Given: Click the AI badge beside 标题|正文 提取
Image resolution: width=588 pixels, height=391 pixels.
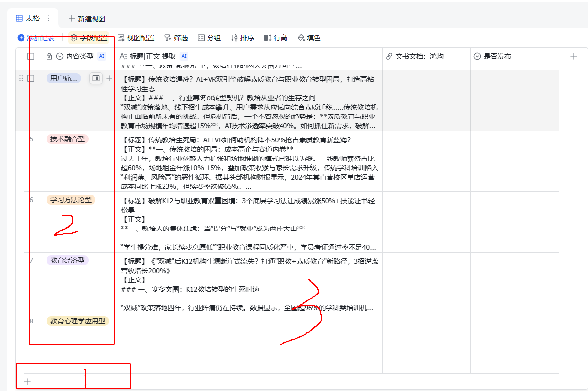Looking at the screenshot, I should tap(184, 56).
